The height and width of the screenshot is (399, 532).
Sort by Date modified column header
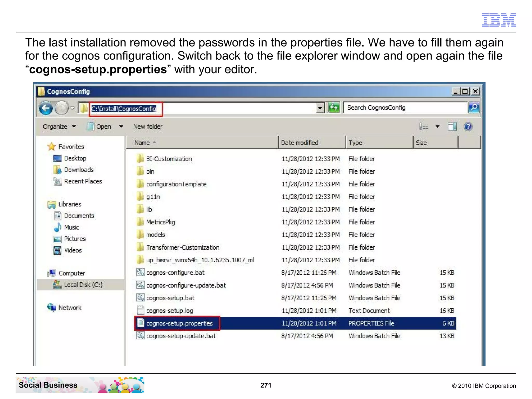click(312, 143)
